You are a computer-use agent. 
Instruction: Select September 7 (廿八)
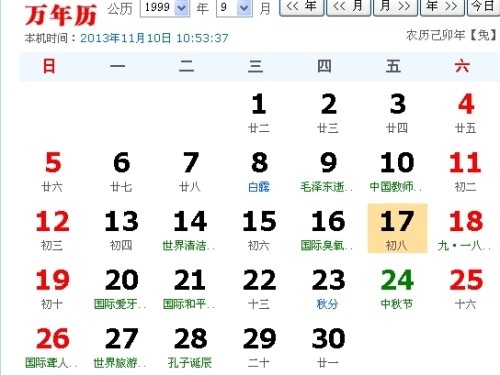click(x=190, y=171)
